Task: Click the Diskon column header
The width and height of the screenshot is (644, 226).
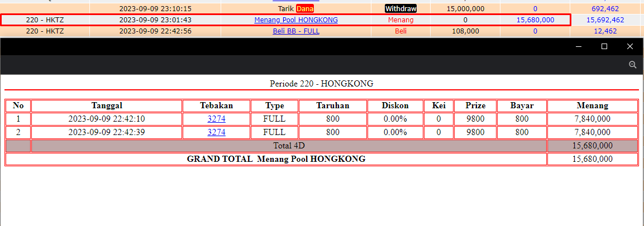Action: (x=395, y=105)
